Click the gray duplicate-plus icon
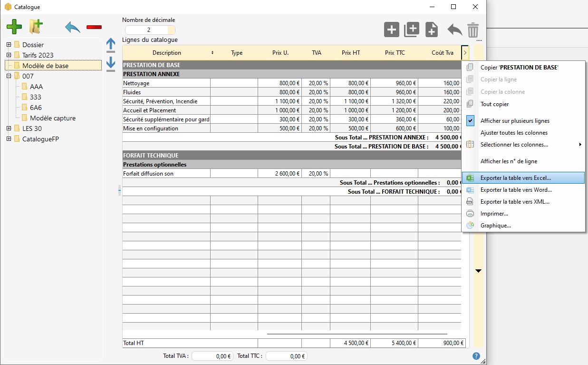The width and height of the screenshot is (588, 365). point(411,30)
